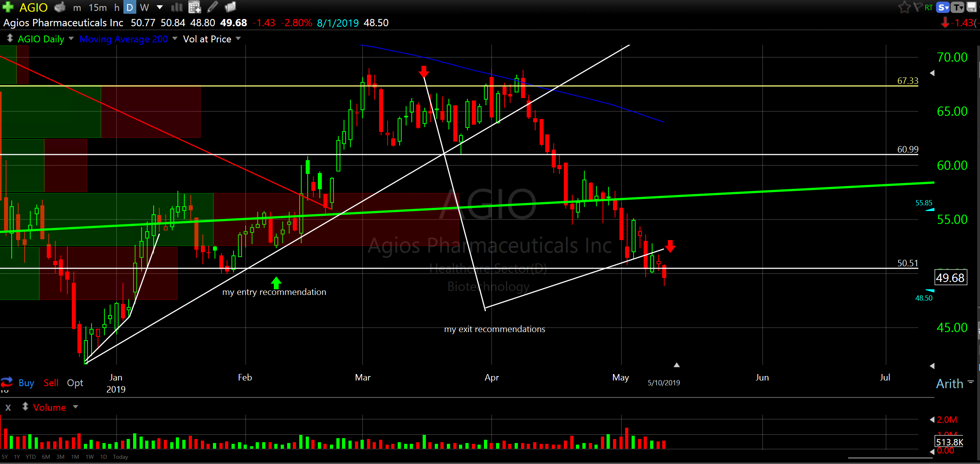Image resolution: width=980 pixels, height=464 pixels.
Task: Toggle the Arith scale setting
Action: click(949, 383)
